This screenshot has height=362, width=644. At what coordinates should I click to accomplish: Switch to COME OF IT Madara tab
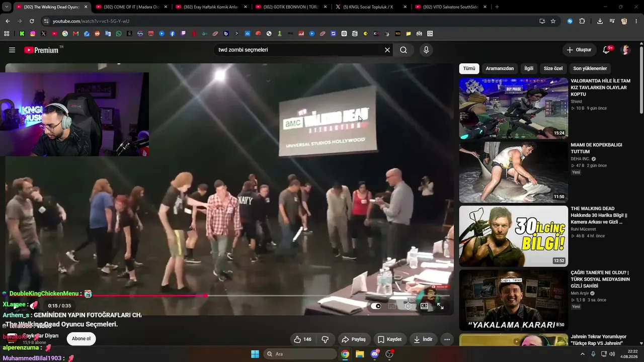point(131,7)
